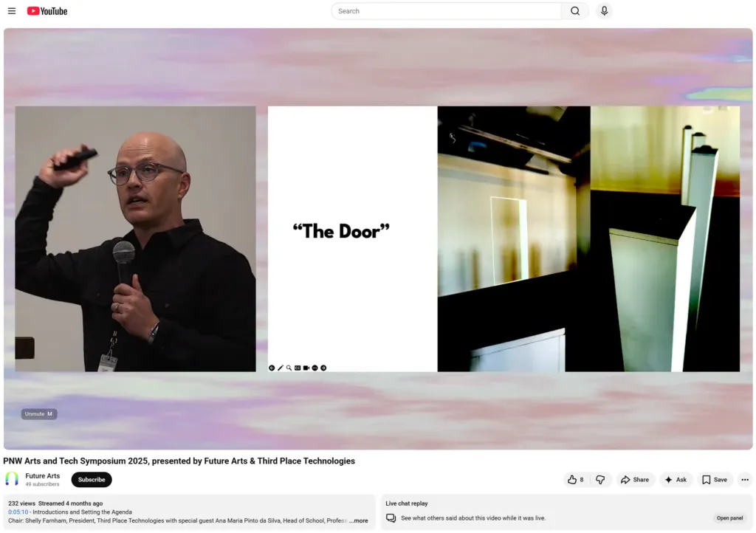
Task: Click the Ask AI sparkle button
Action: (x=676, y=480)
